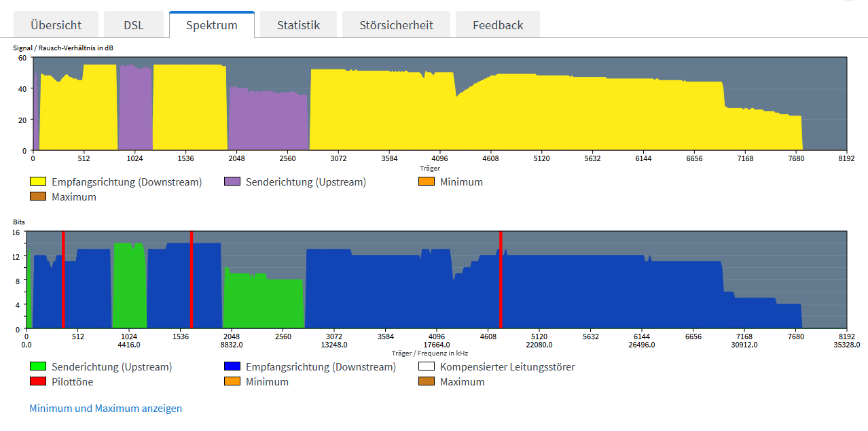Click the 'Träger' label under the SNR chart
This screenshot has height=431, width=868.
(430, 167)
